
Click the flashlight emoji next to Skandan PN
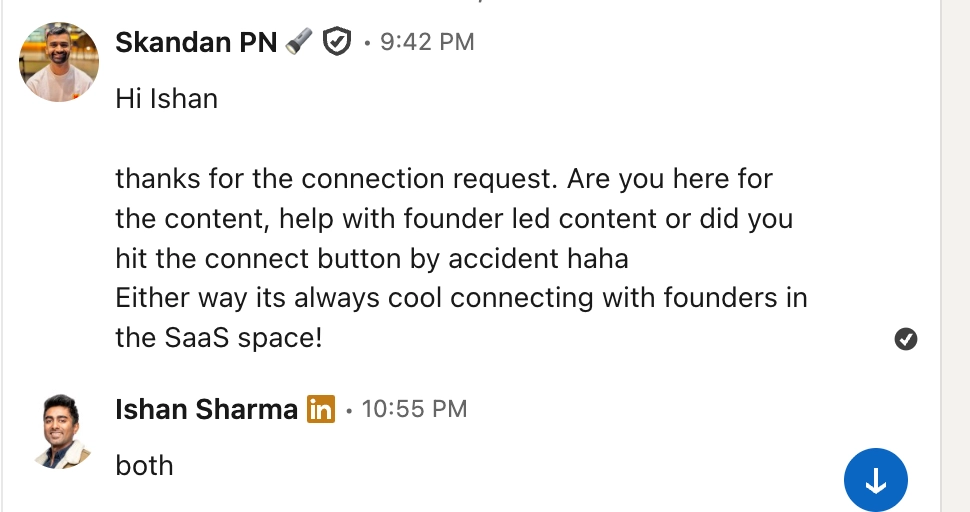click(x=299, y=42)
